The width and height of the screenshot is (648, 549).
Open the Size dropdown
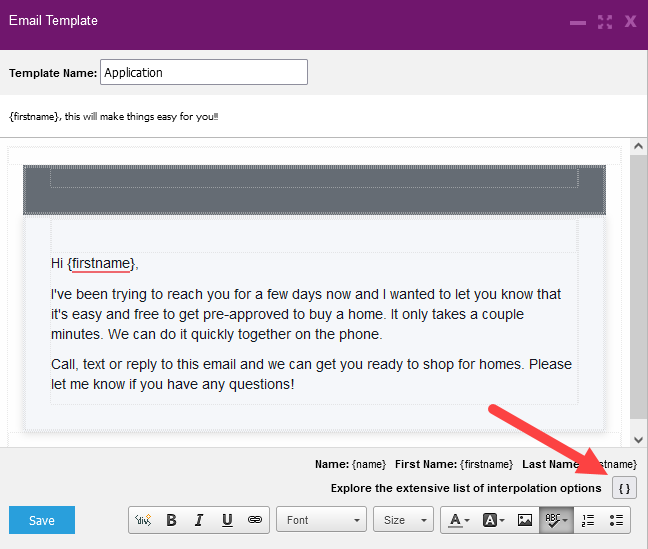403,520
